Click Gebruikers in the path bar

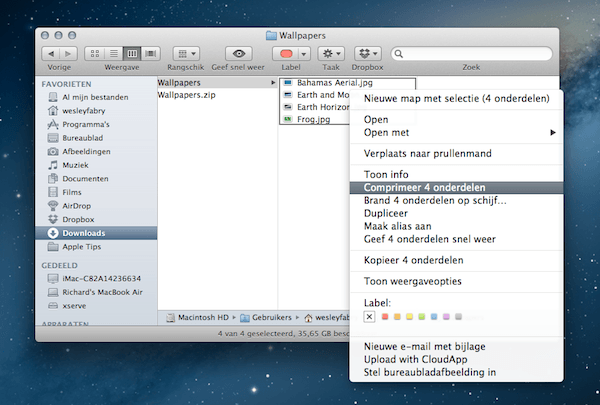[266, 317]
